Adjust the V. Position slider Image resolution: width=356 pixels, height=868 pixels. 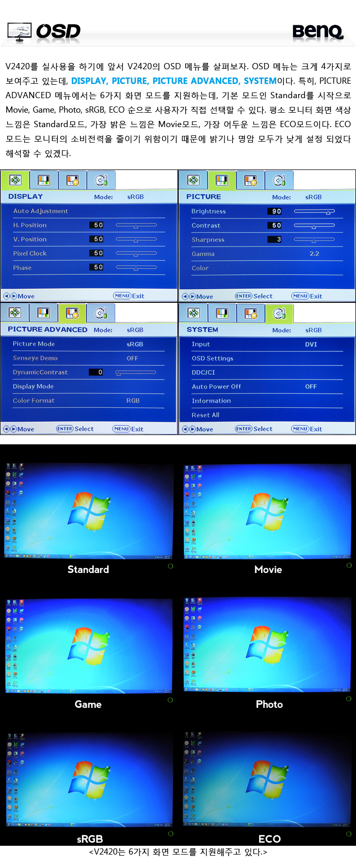pos(136,239)
